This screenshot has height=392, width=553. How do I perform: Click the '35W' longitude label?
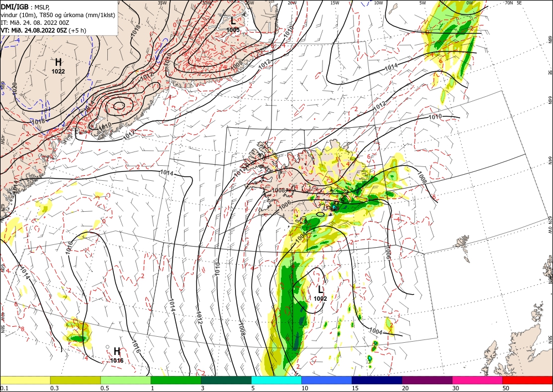162,3
